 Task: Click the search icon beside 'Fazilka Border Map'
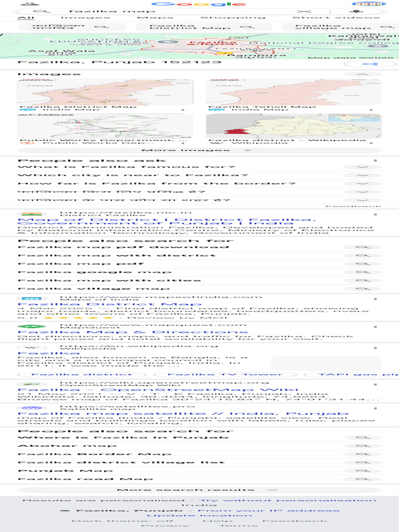point(362,454)
